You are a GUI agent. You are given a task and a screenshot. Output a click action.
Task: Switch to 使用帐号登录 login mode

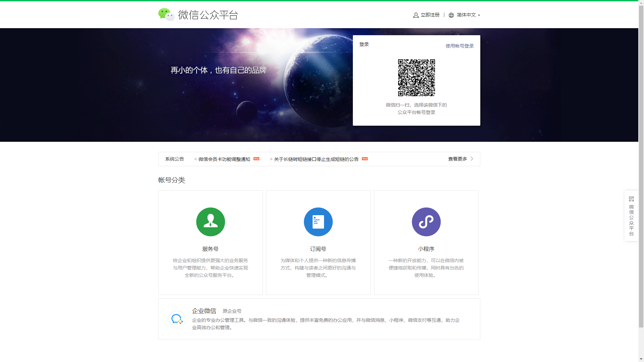(x=460, y=46)
